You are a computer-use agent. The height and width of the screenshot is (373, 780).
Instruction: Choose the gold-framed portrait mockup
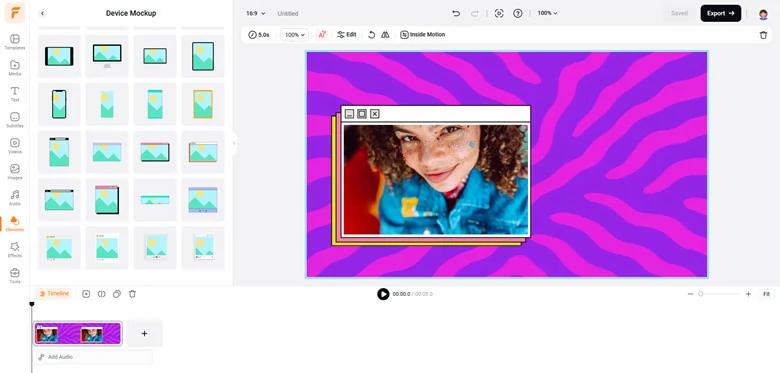coord(203,104)
